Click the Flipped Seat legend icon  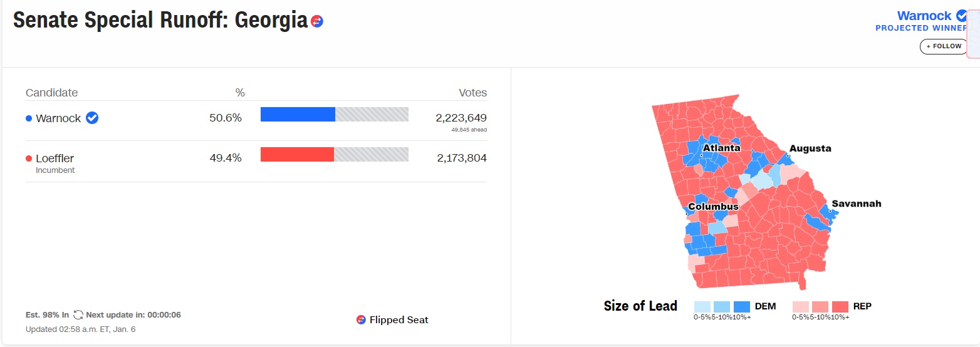tap(361, 319)
